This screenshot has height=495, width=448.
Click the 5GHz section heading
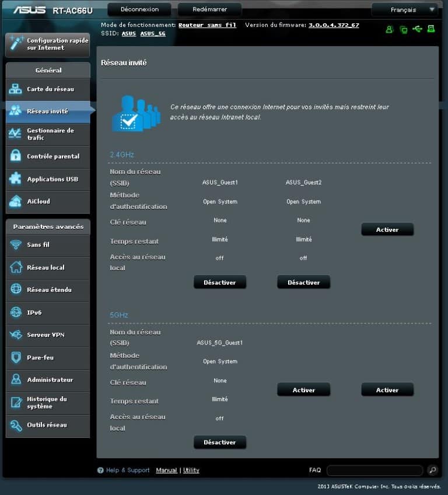coord(119,315)
